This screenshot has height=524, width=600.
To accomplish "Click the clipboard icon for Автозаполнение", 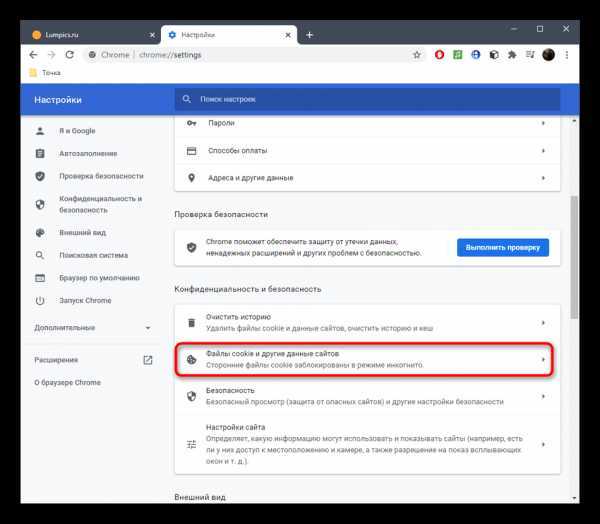I will (40, 153).
